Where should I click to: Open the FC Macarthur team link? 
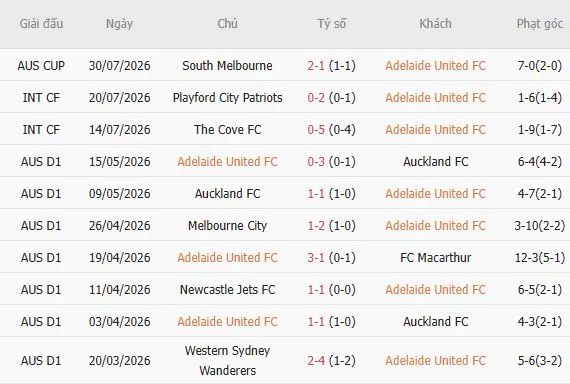point(435,258)
